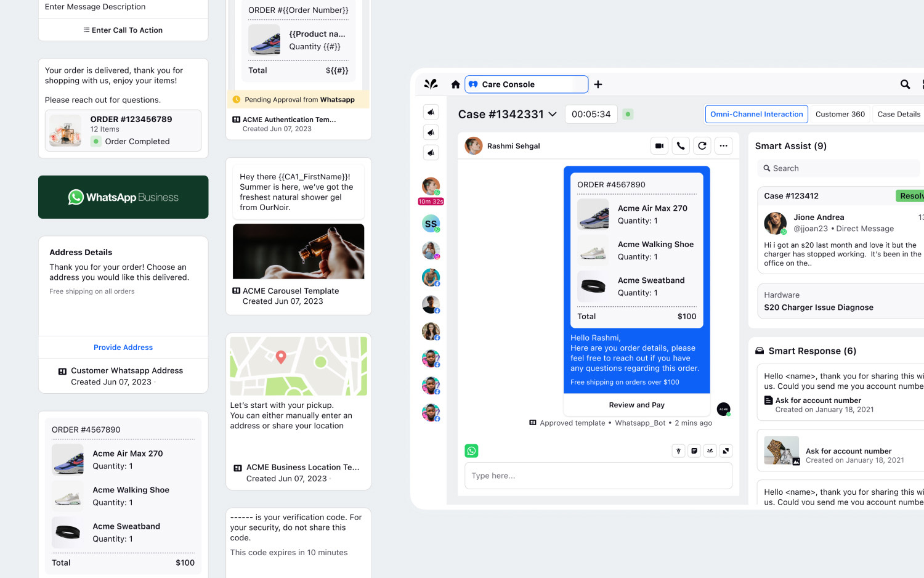The height and width of the screenshot is (578, 924).
Task: Click the template icon beside ACME Business Location Te...
Action: [238, 468]
